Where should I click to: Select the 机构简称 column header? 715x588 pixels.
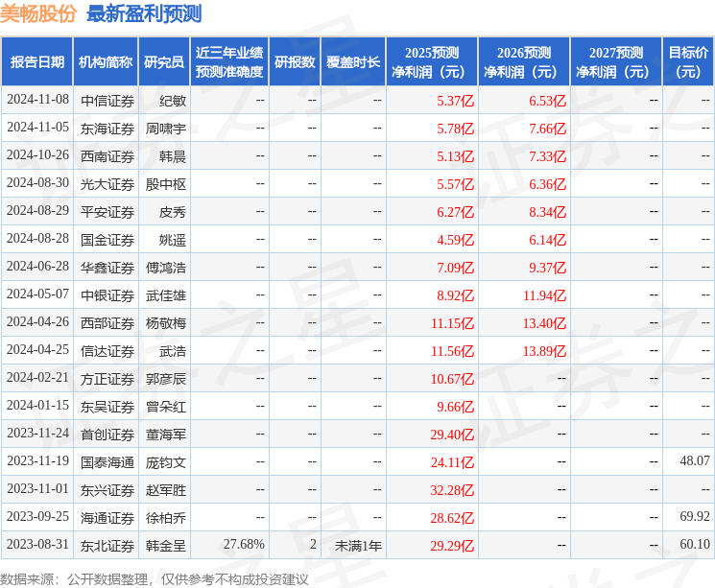(106, 61)
